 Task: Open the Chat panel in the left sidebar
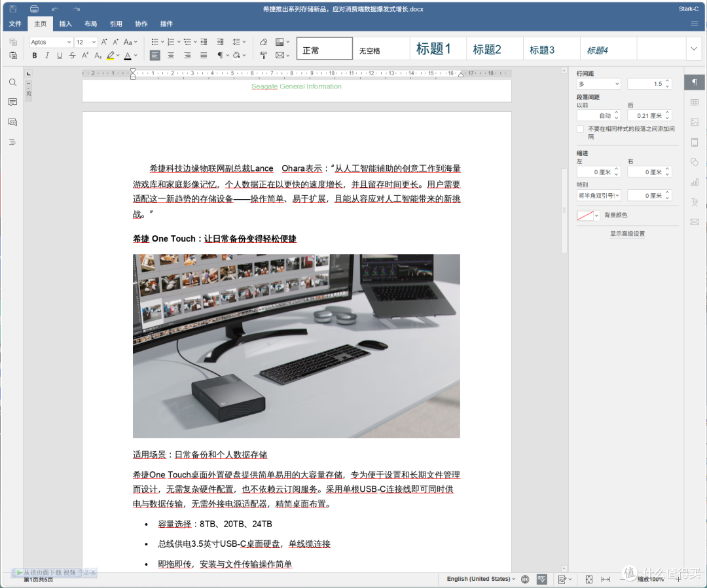12,122
